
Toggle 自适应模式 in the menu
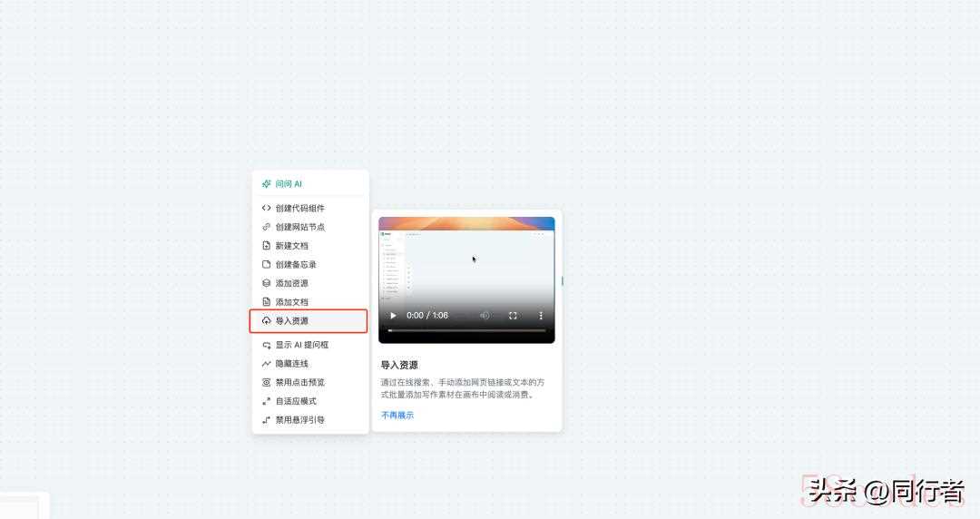click(310, 401)
